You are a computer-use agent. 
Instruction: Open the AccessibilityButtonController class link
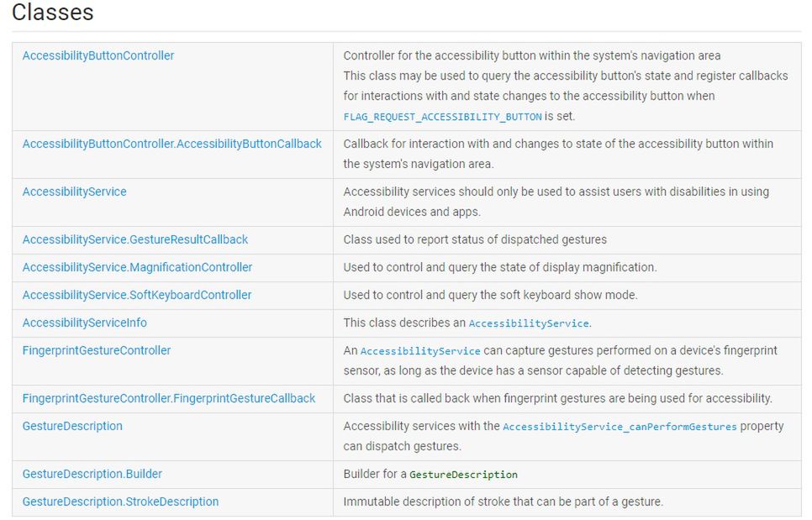pos(98,55)
